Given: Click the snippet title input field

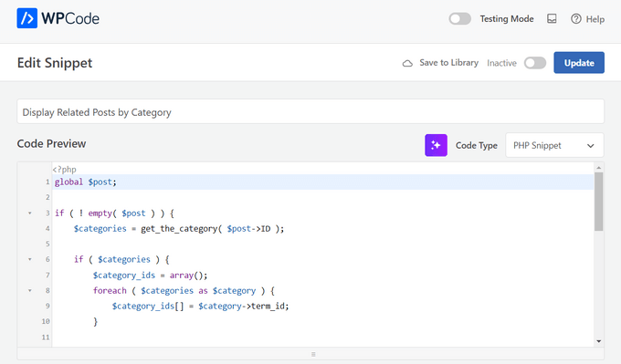Looking at the screenshot, I should [x=310, y=111].
